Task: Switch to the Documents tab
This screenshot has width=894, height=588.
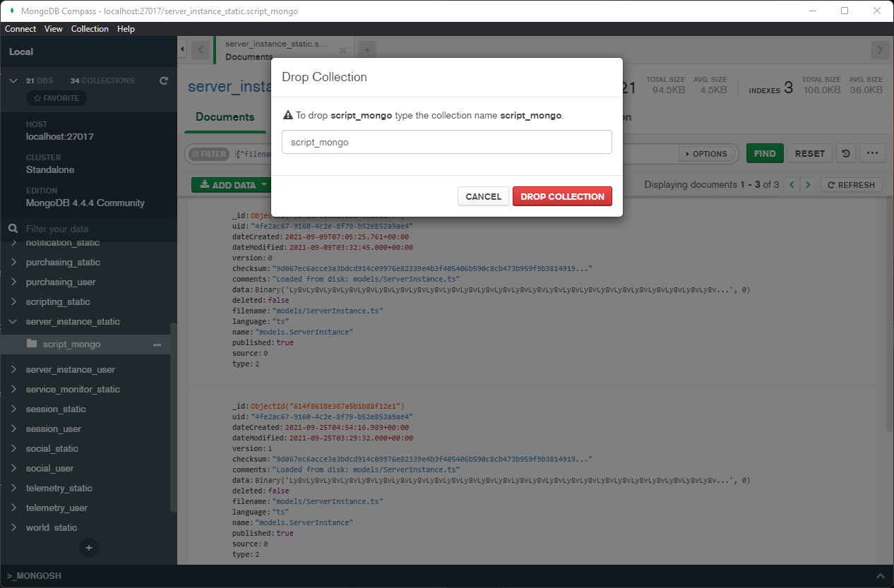Action: 225,117
